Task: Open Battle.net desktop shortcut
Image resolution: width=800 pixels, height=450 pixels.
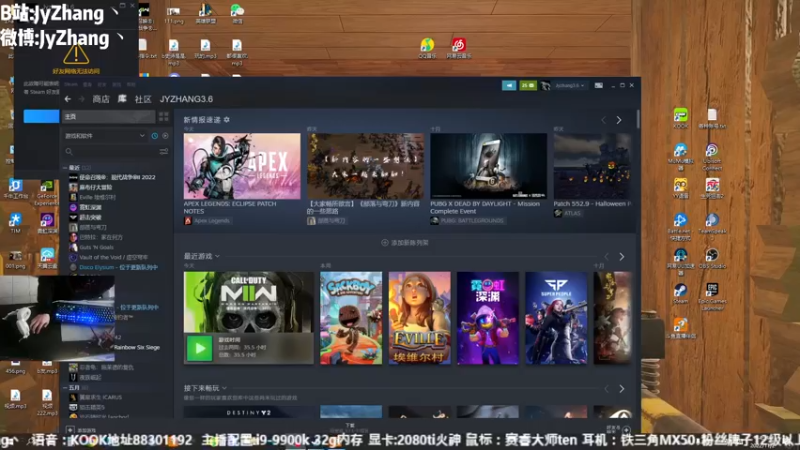Action: pos(681,227)
